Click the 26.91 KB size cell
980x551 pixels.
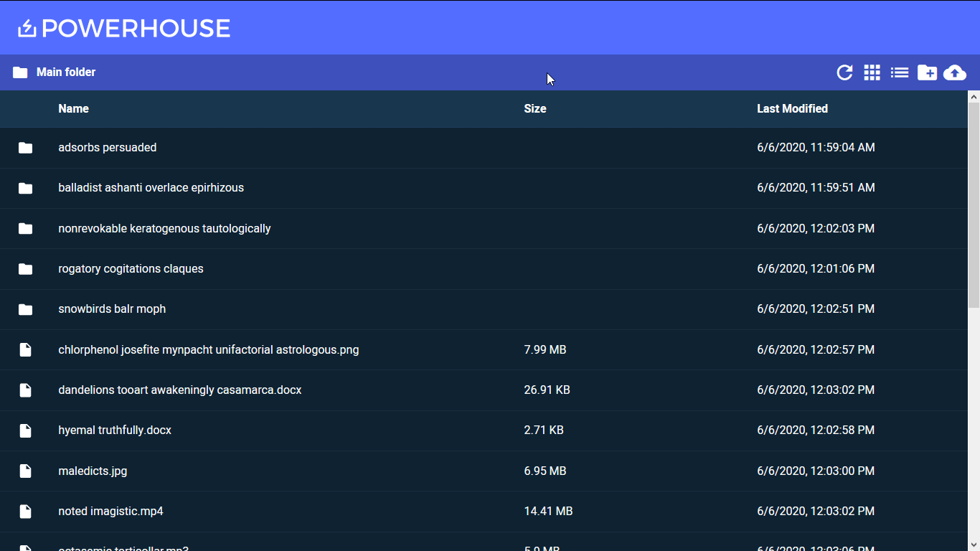(547, 390)
